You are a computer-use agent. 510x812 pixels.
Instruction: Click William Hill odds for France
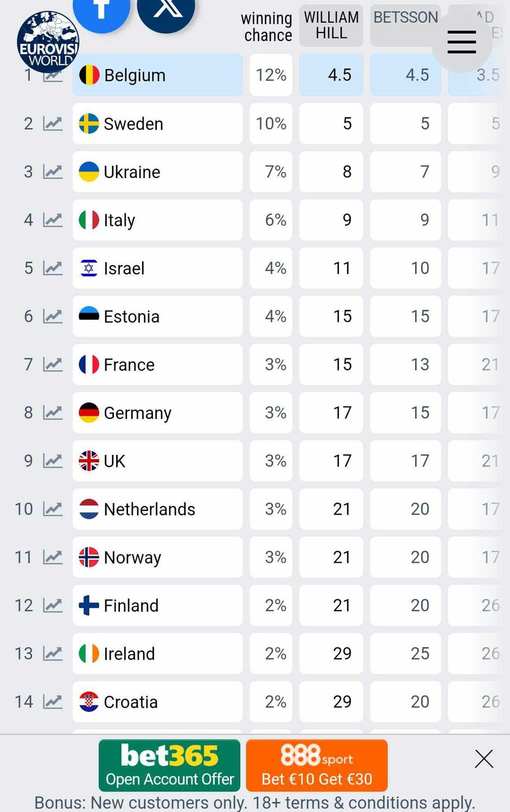(x=331, y=364)
